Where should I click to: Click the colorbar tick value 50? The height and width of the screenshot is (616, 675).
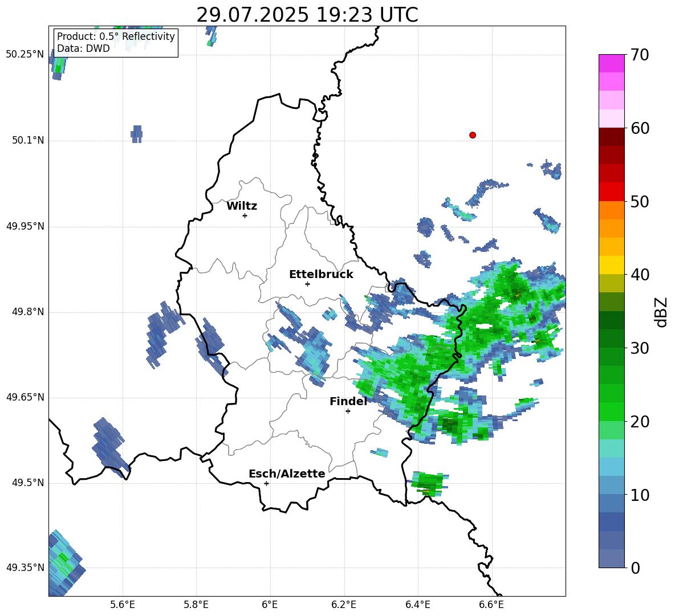(640, 201)
